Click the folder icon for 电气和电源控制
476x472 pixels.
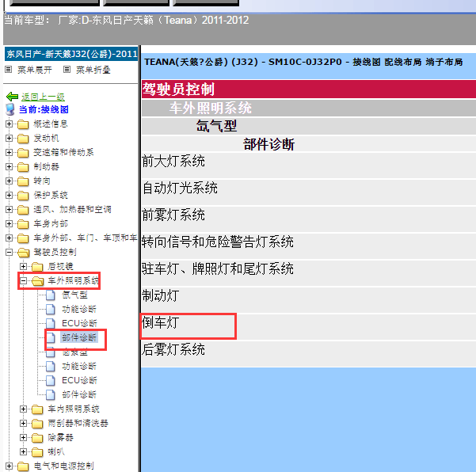pyautogui.click(x=23, y=466)
